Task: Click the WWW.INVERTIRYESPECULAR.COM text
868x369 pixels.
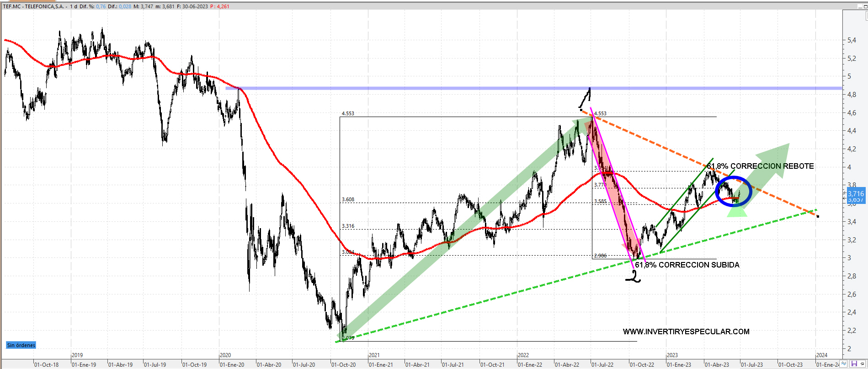Action: [x=686, y=332]
